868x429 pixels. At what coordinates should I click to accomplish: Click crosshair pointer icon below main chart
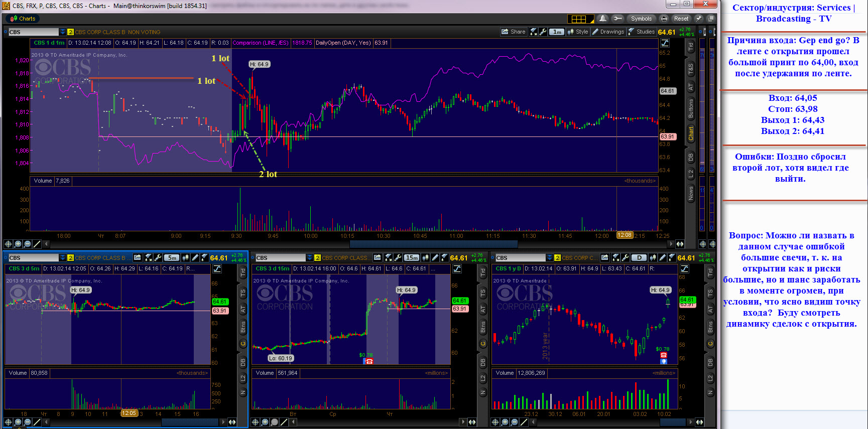(9, 244)
